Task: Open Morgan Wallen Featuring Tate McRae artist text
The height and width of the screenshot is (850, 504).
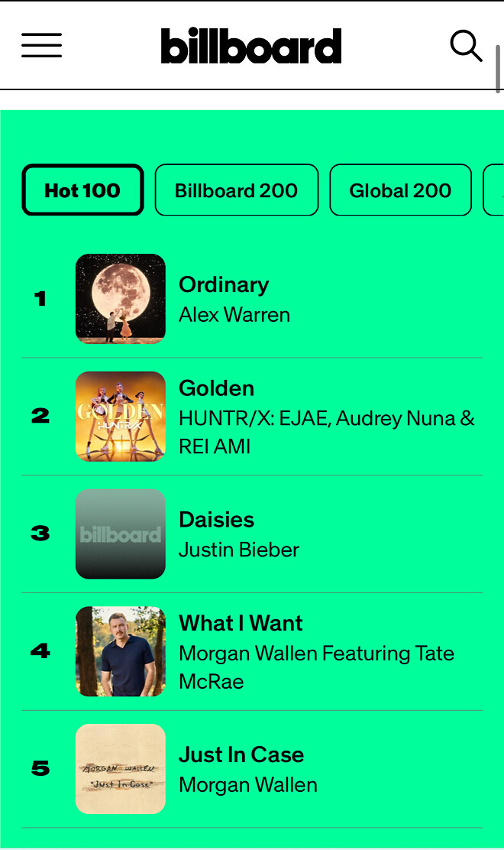Action: point(317,667)
